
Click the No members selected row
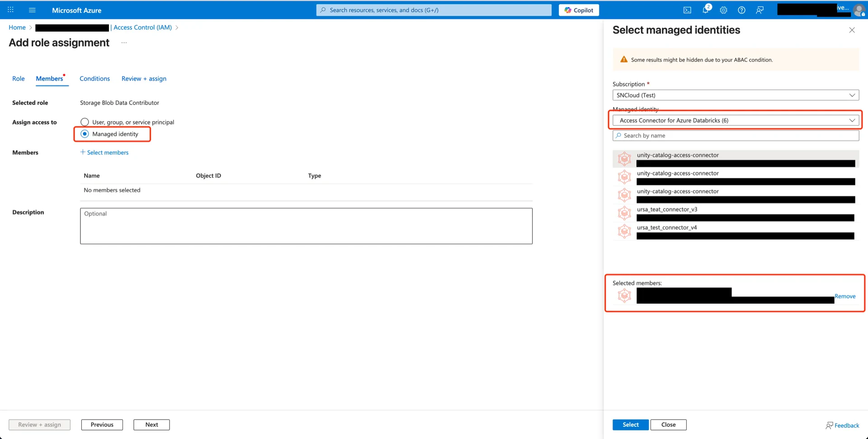point(306,190)
